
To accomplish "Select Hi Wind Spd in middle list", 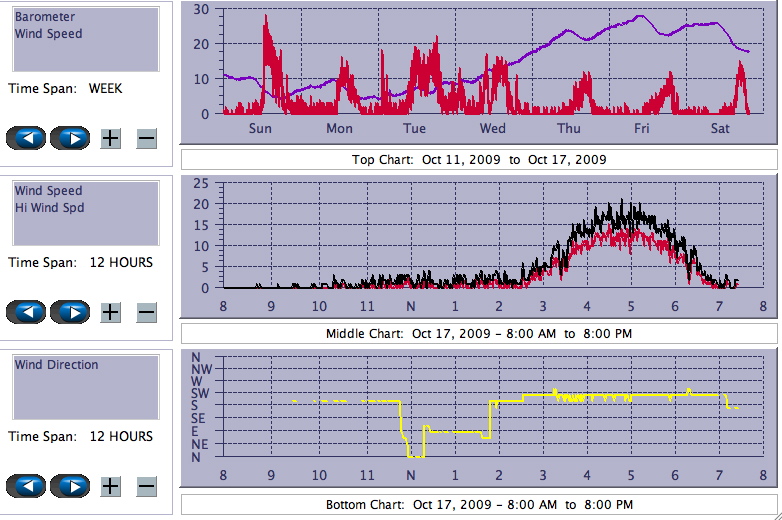I will click(49, 208).
